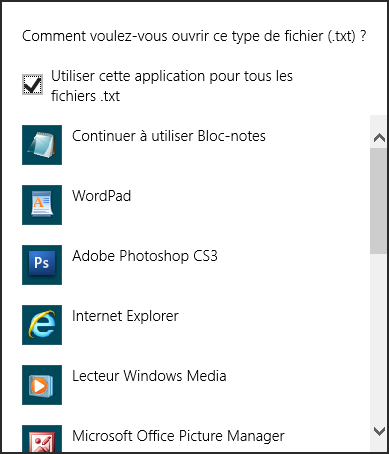Viewport: 389px width, 454px height.
Task: Click label 'Utiliser cette application pour tous les fichiers .txt'
Action: pyautogui.click(x=172, y=86)
